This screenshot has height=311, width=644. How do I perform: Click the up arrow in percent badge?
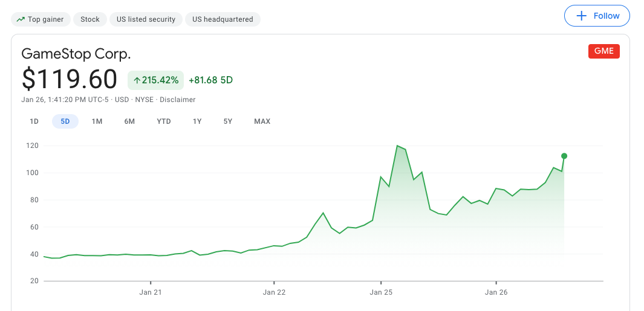(137, 80)
